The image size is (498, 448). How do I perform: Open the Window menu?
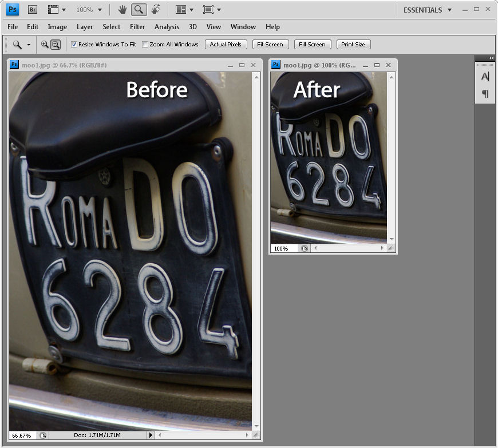tap(243, 27)
